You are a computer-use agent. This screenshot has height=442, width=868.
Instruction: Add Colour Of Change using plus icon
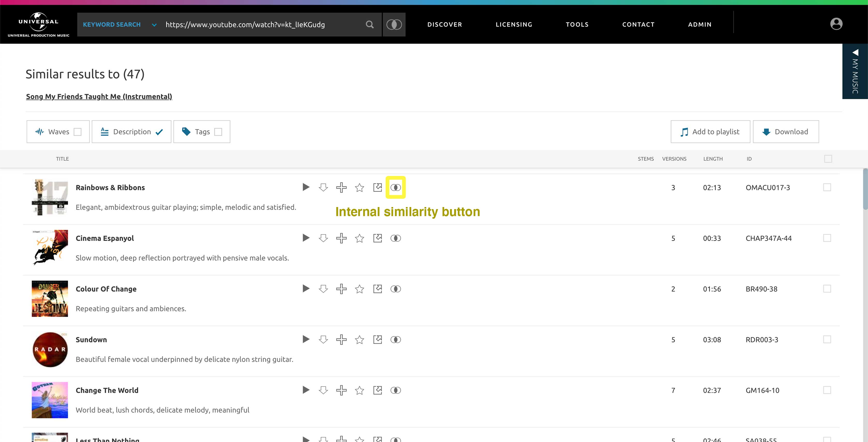(341, 289)
